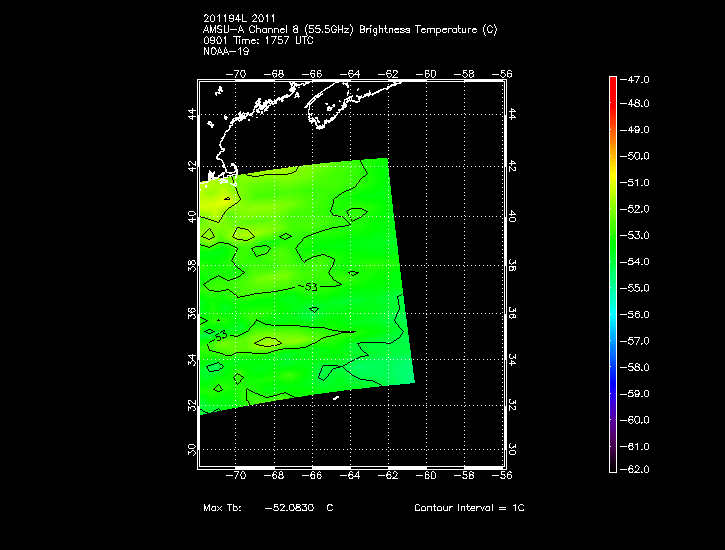Click the lower-left '-53' contour label
The image size is (725, 550).
click(x=219, y=336)
